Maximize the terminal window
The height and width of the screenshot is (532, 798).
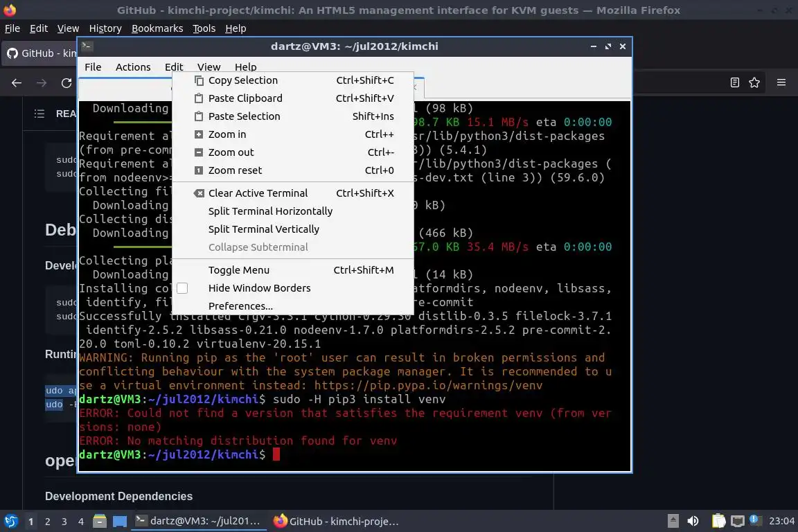click(x=608, y=46)
